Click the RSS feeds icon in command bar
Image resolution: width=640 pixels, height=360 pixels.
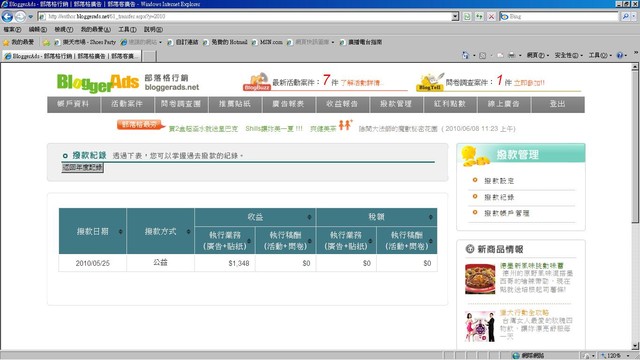click(x=482, y=55)
